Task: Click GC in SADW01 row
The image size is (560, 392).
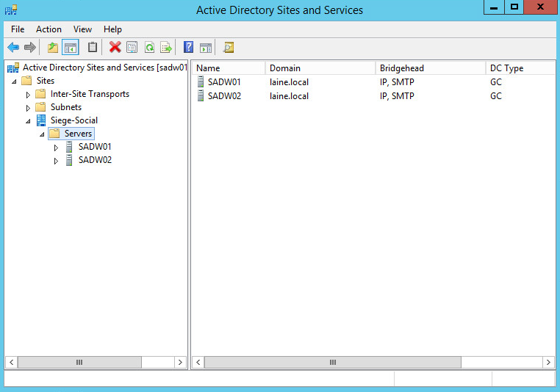Action: [496, 82]
